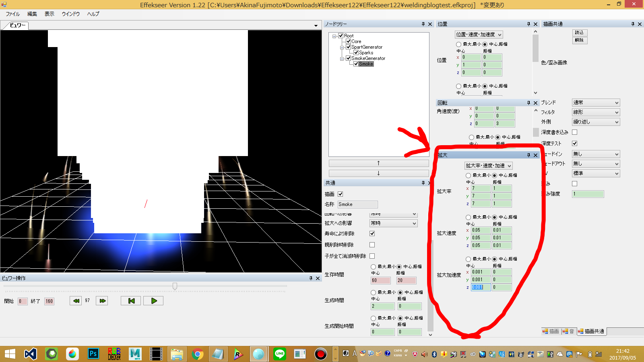Toggle the 描画 checkbox in 共通 panel

pyautogui.click(x=340, y=194)
